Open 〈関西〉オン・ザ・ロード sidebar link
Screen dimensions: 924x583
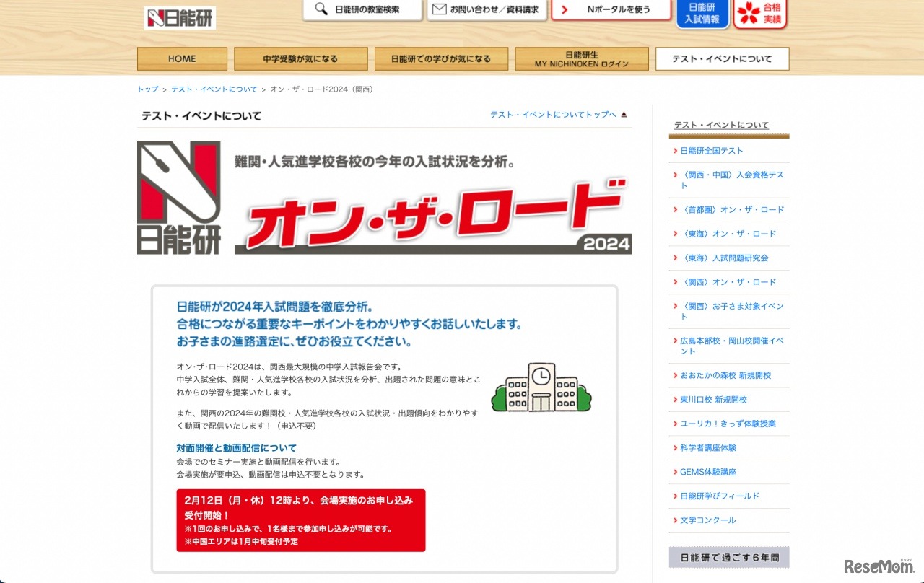(728, 282)
